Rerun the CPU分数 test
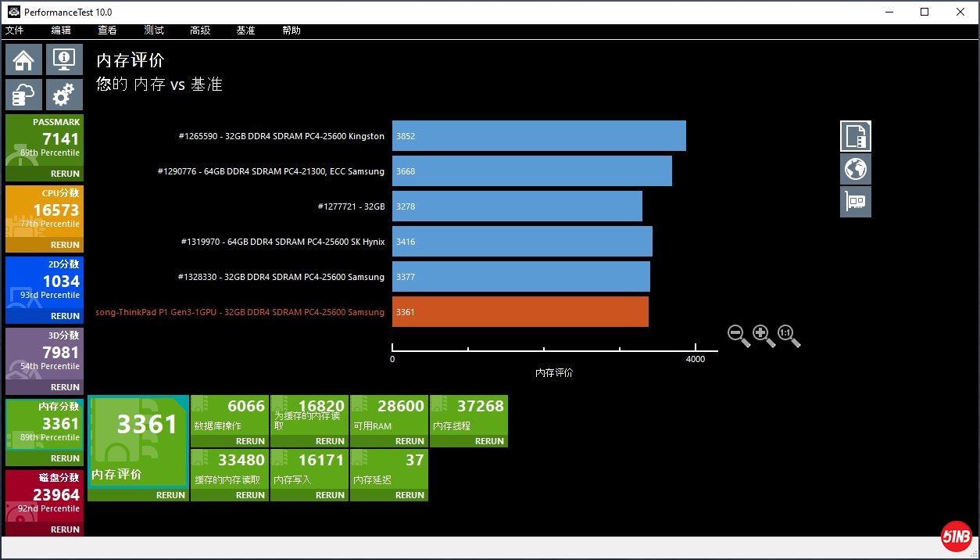This screenshot has width=980, height=560. [x=65, y=245]
